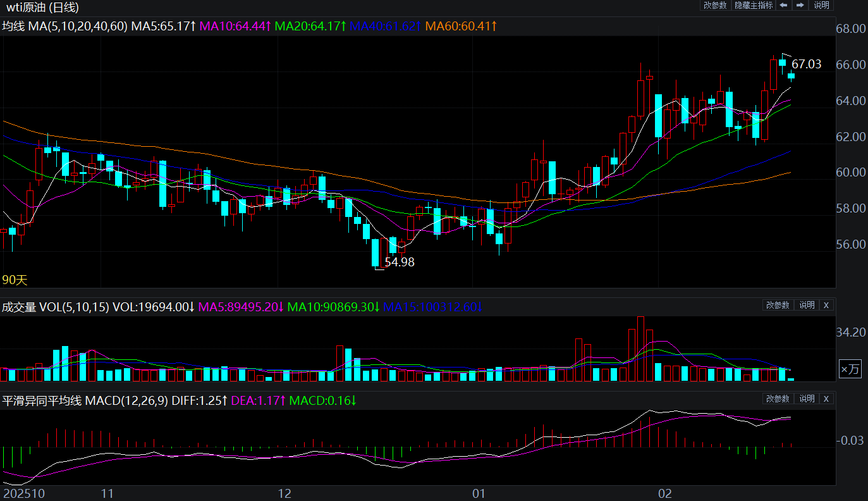Open 改参数 for the main MA chart
Screen dimensions: 868x501
pos(714,5)
